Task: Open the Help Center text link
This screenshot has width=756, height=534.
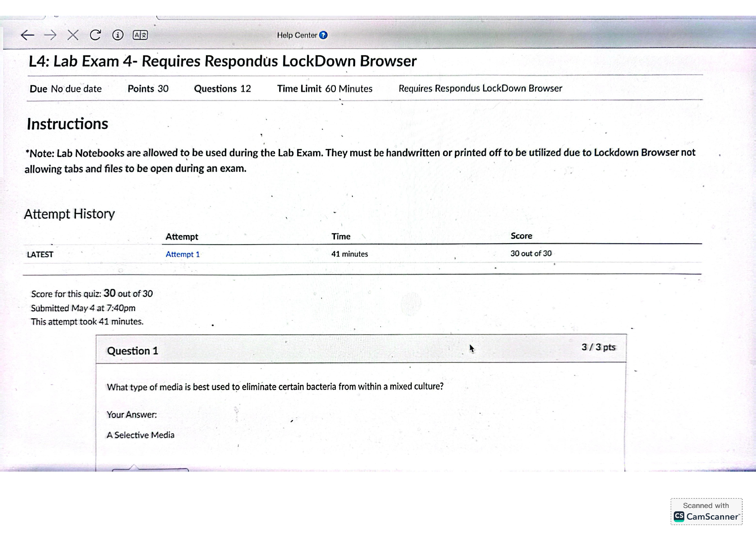Action: point(297,35)
